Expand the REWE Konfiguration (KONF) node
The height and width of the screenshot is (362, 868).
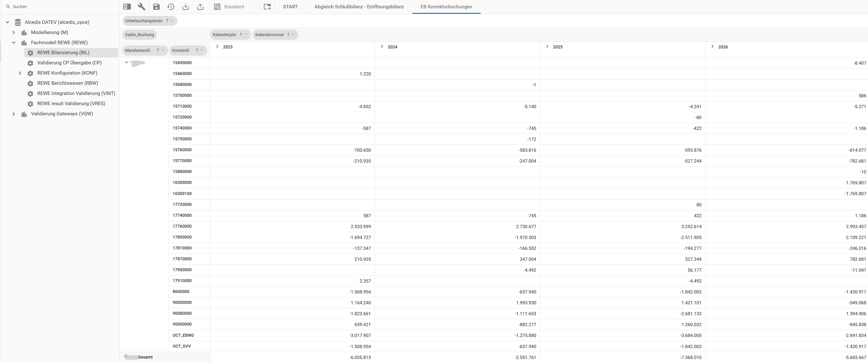pyautogui.click(x=20, y=73)
